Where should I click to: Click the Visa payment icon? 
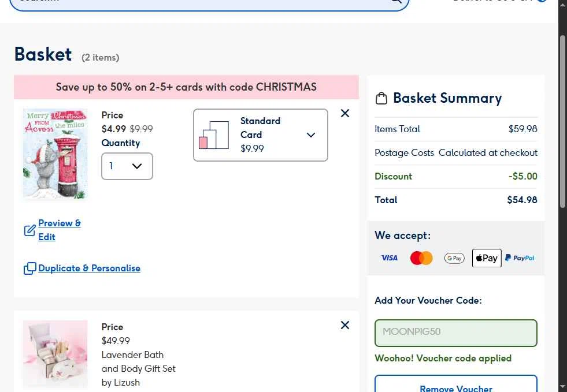tap(390, 258)
